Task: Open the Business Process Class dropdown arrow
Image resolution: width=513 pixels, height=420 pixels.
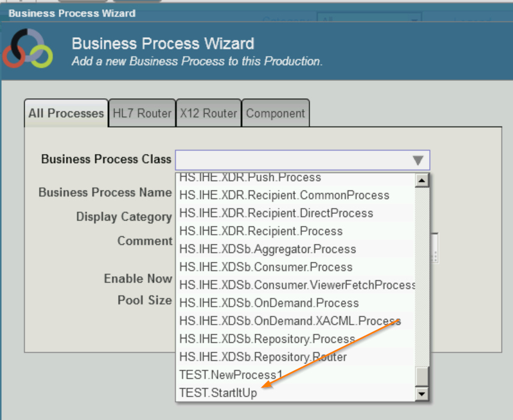Action: click(418, 160)
